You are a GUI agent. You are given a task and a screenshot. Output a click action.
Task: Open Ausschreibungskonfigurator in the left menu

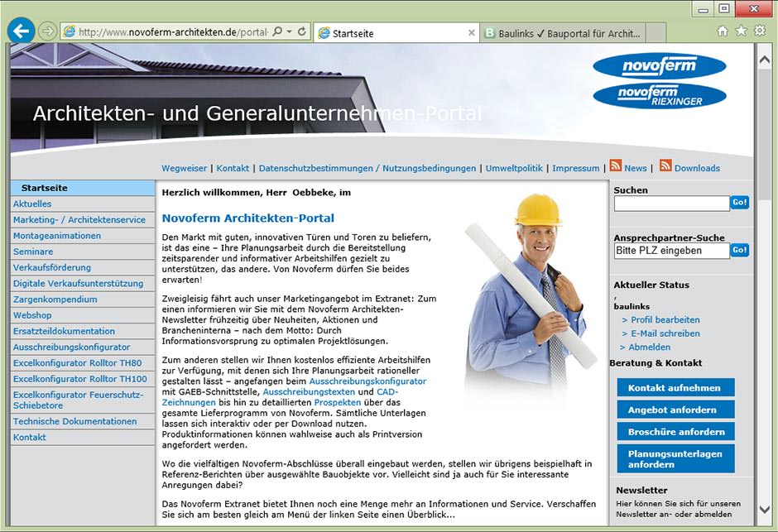(x=83, y=347)
